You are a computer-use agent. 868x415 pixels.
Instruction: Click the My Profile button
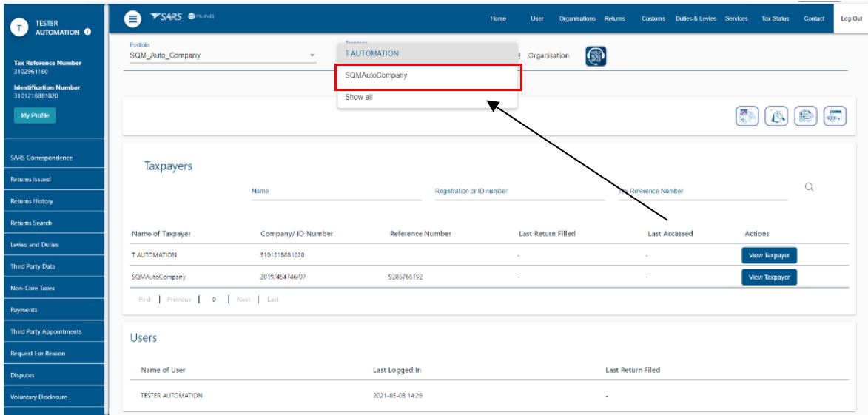pyautogui.click(x=35, y=115)
